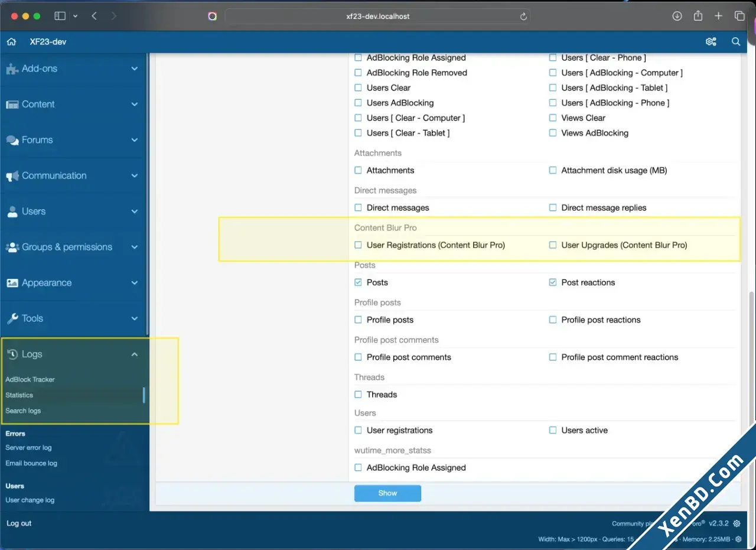Open Safari's downloads icon
Screen dimensions: 756x550
point(677,16)
